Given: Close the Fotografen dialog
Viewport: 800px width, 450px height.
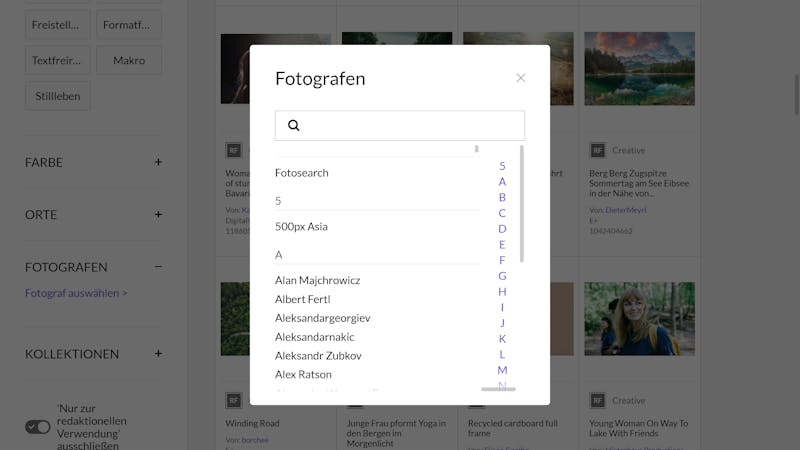Looking at the screenshot, I should point(520,78).
